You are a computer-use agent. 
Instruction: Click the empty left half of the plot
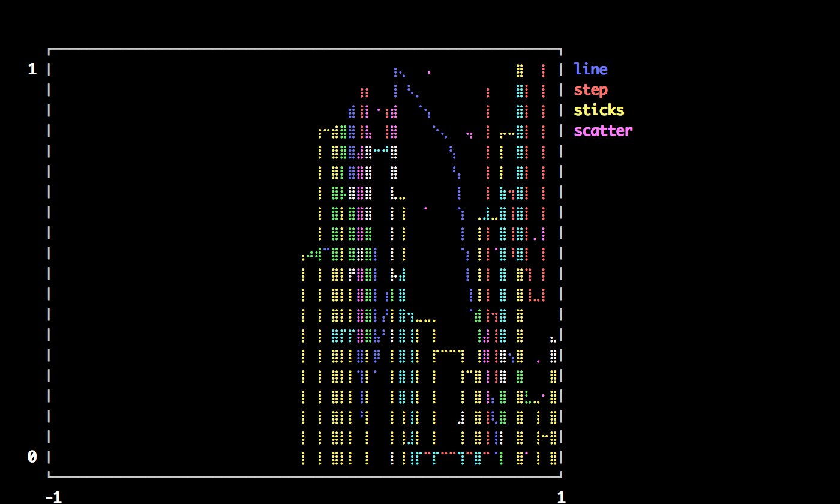coord(174,264)
